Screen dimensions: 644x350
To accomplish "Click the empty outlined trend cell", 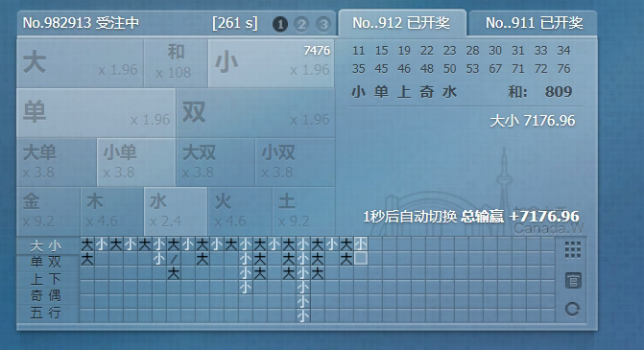I will click(361, 259).
